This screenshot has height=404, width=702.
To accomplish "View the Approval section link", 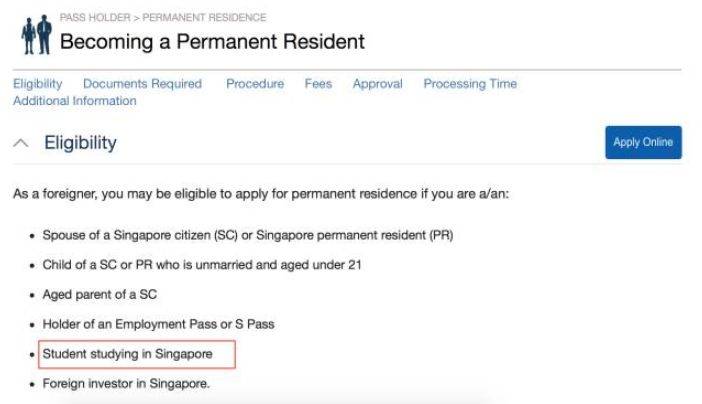I will coord(377,84).
